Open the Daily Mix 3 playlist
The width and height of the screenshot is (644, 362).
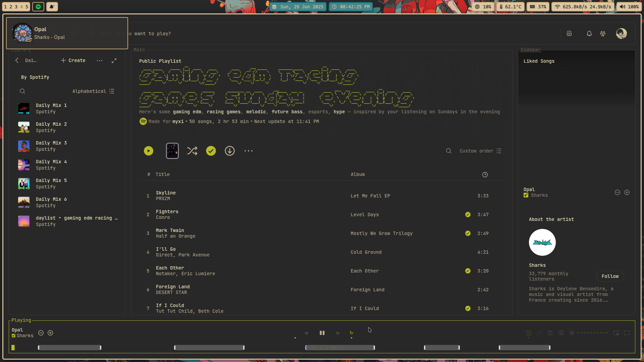[x=51, y=146]
